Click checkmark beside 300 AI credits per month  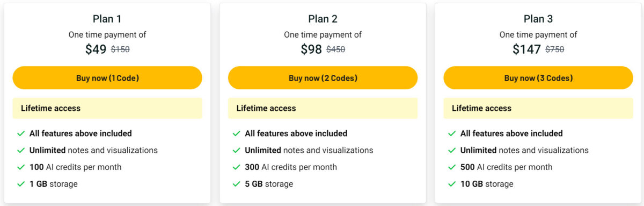237,167
